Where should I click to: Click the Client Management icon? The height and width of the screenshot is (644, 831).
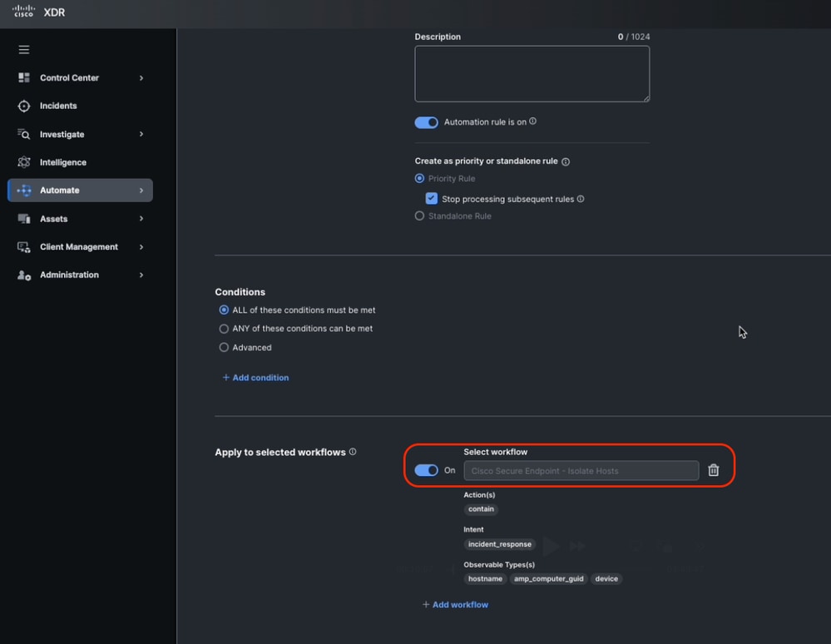coord(24,247)
